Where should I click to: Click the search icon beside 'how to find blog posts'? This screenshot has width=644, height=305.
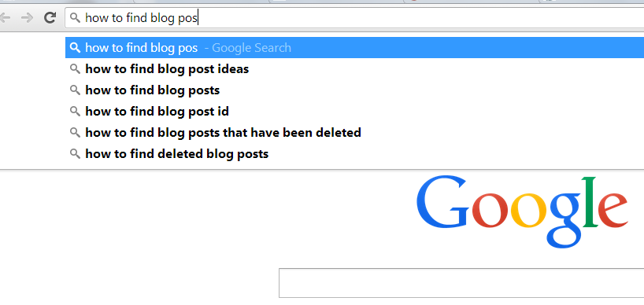pyautogui.click(x=75, y=90)
